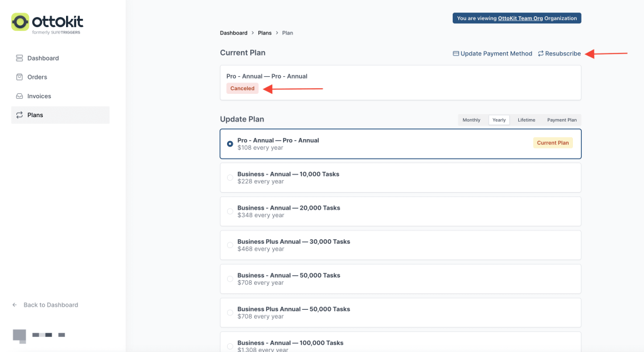Viewport: 644px width, 352px height.
Task: Go to Dashboard via breadcrumb
Action: [233, 33]
